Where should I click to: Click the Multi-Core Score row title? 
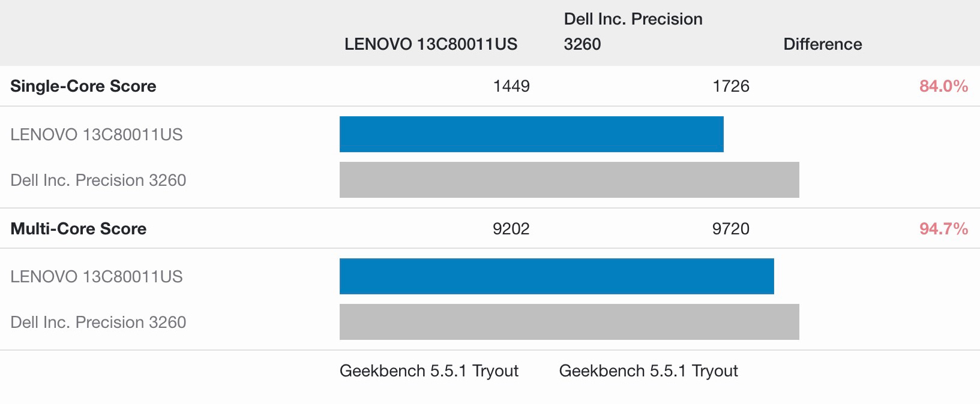pyautogui.click(x=79, y=229)
